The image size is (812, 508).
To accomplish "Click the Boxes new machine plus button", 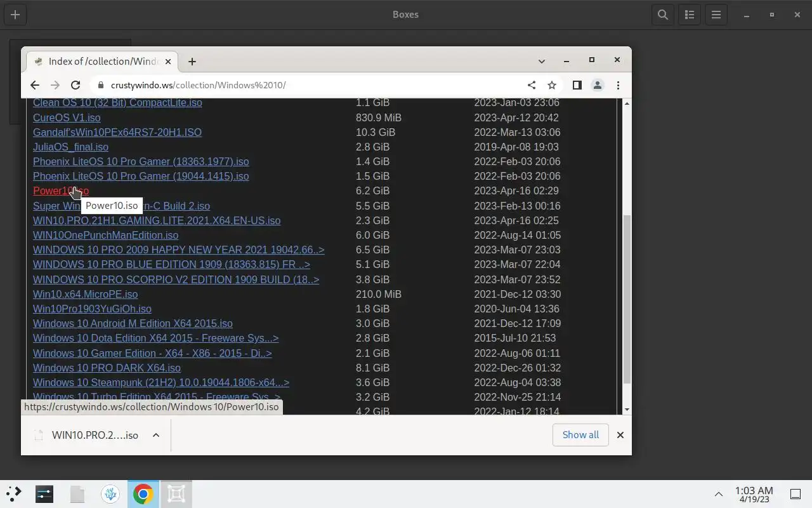I will coord(15,15).
